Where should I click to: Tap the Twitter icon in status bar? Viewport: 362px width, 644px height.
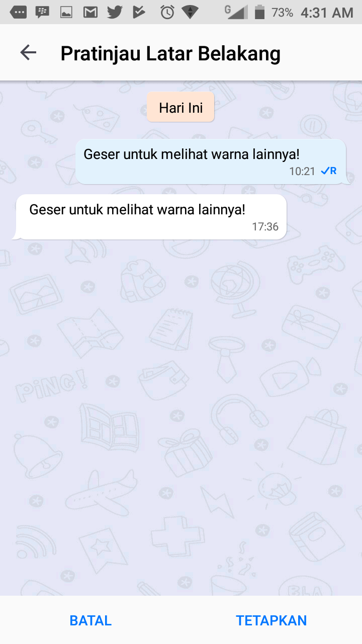click(x=115, y=12)
